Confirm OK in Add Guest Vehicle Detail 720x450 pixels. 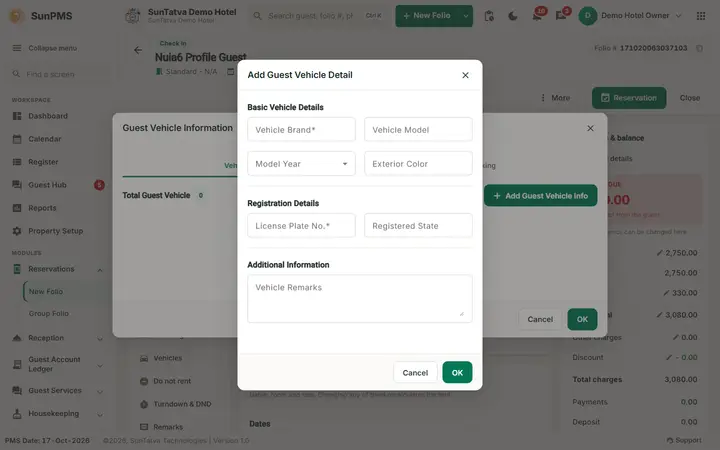click(x=457, y=372)
